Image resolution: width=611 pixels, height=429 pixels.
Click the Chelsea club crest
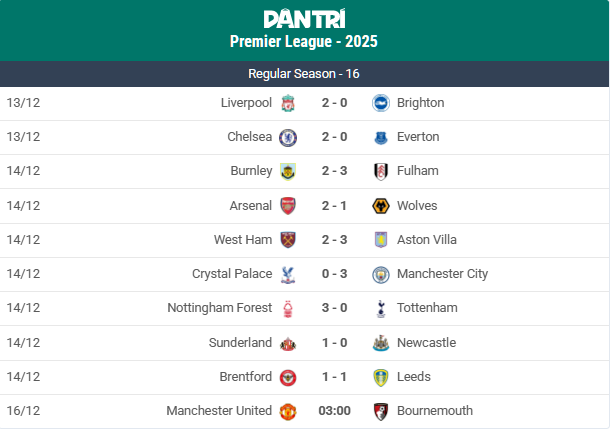click(288, 137)
